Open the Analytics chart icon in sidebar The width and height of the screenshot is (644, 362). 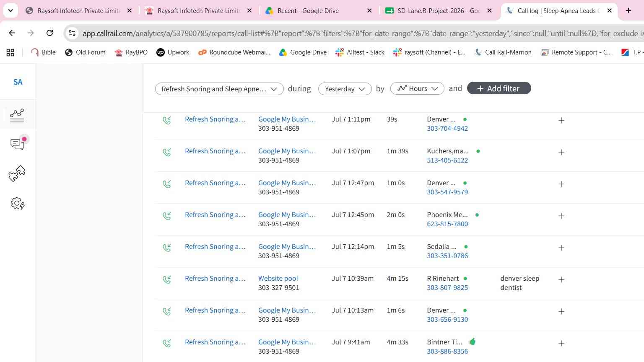tap(17, 114)
